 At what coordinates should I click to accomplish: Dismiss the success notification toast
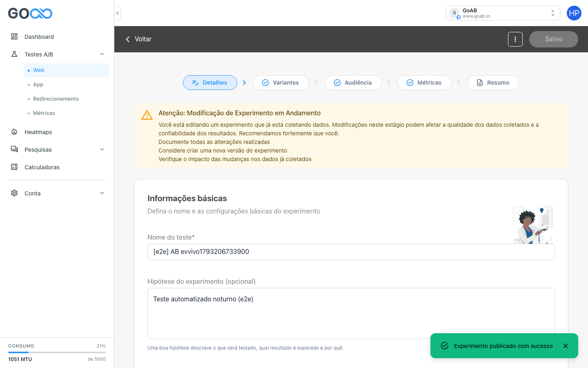[566, 346]
